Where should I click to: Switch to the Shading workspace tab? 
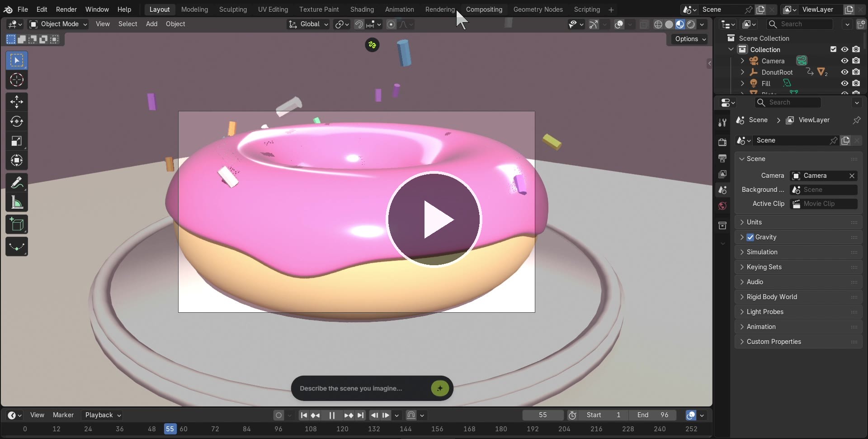pyautogui.click(x=362, y=10)
